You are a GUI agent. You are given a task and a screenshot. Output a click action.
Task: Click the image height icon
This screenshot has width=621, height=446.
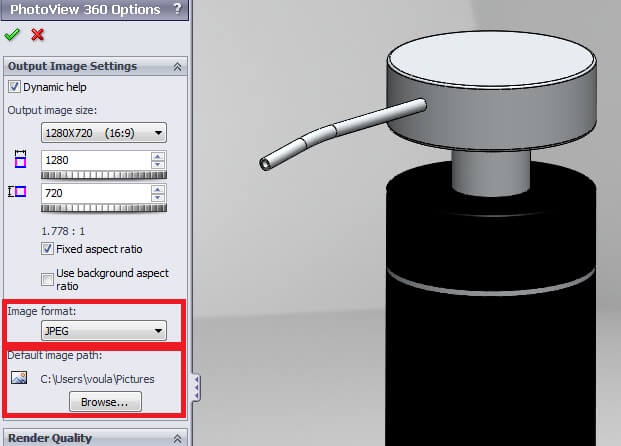pyautogui.click(x=17, y=192)
